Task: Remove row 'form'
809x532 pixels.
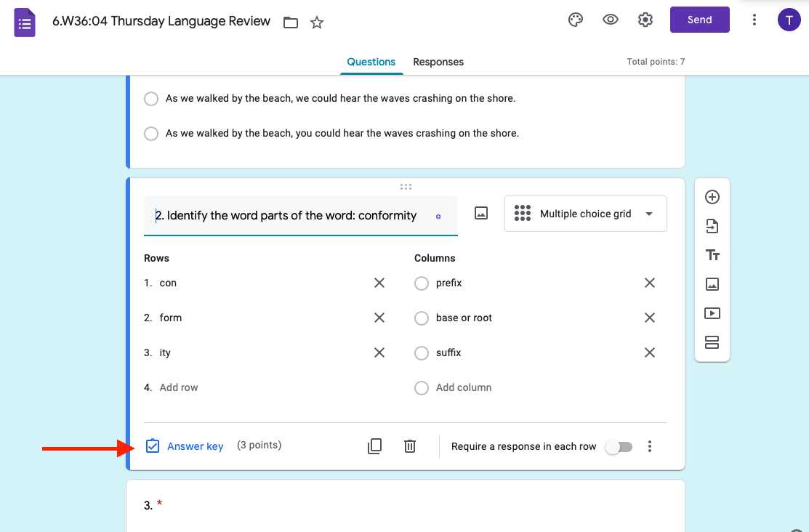Action: (379, 318)
